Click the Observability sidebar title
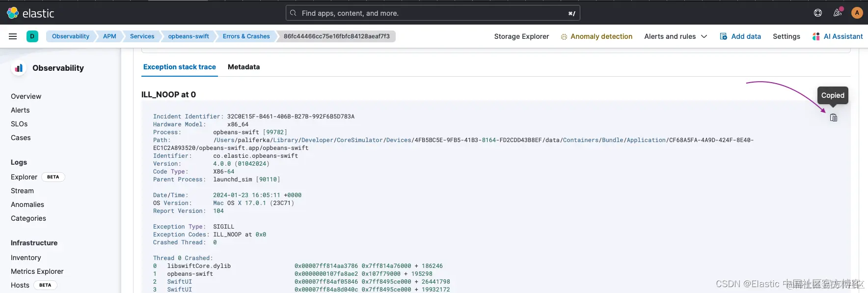The width and height of the screenshot is (868, 293). [58, 68]
